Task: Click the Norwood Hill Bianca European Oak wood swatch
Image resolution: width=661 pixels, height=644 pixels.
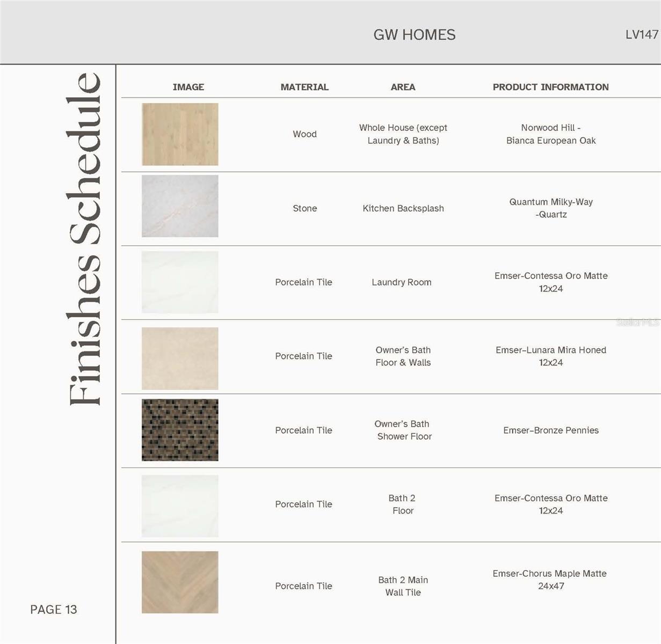Action: tap(180, 134)
